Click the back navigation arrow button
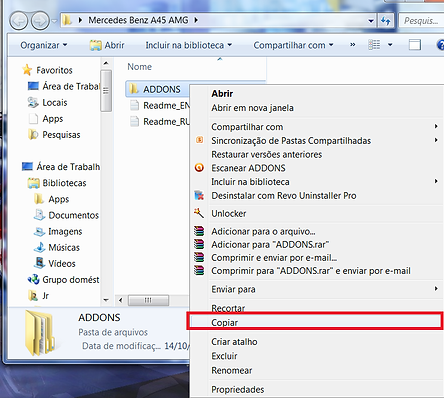 (18, 21)
